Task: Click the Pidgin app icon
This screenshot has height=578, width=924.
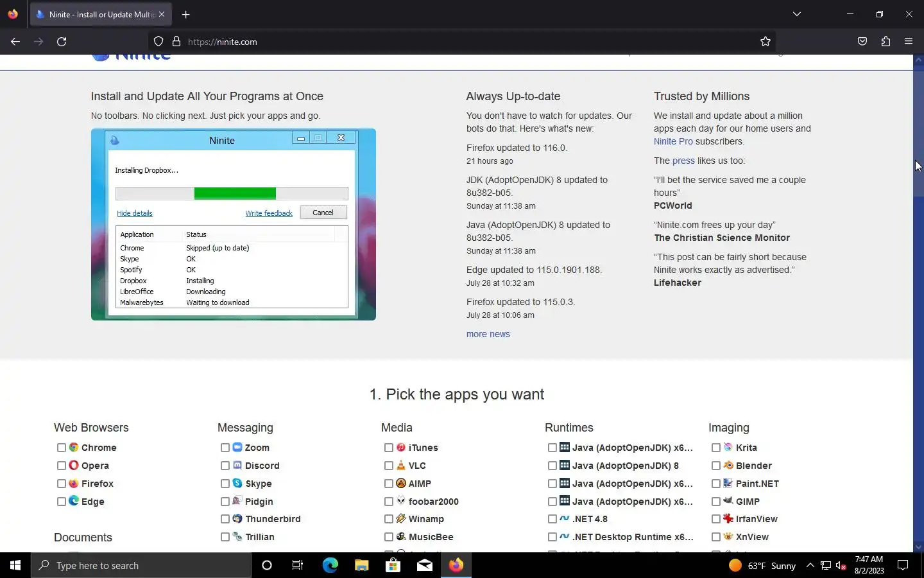Action: point(237,501)
